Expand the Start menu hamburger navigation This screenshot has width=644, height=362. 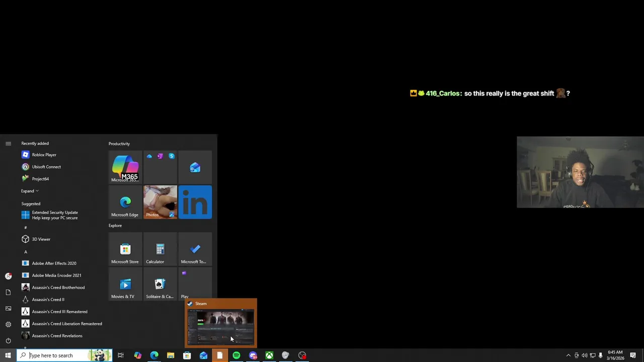8,144
